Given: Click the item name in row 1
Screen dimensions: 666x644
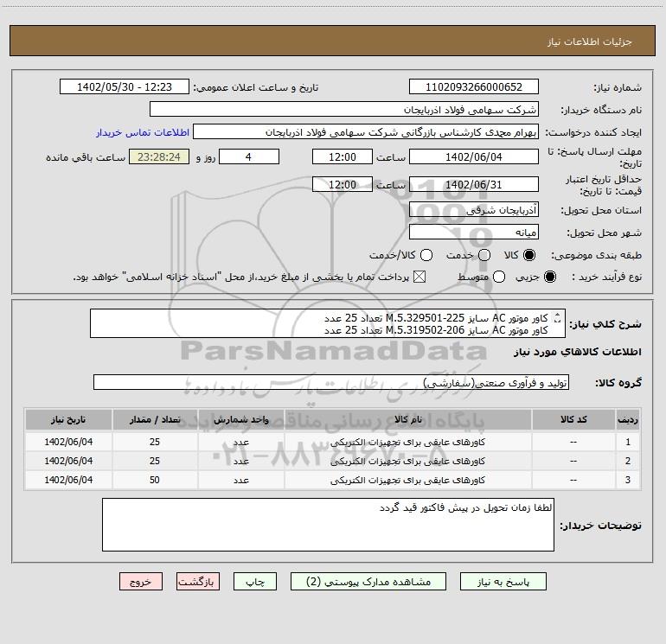Looking at the screenshot, I should click(x=407, y=442).
